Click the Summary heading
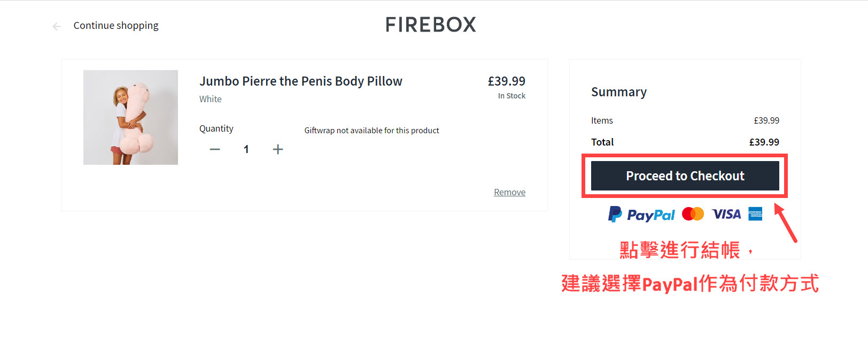 [x=619, y=92]
